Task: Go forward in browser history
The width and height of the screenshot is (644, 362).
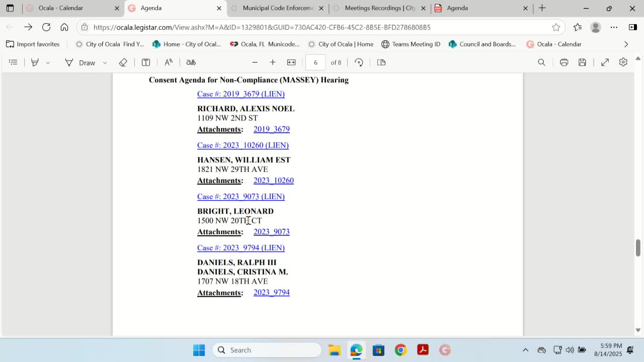Action: [28, 27]
